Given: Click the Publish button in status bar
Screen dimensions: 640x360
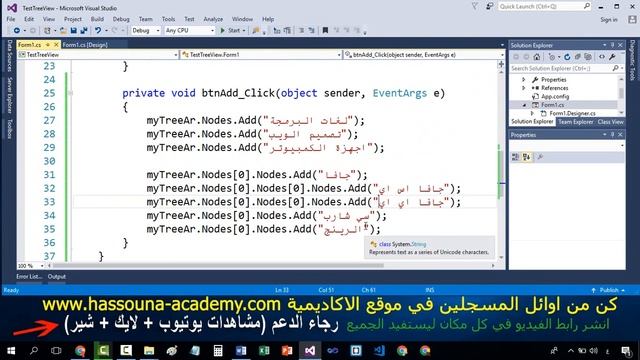Looking at the screenshot, I should tap(608, 290).
